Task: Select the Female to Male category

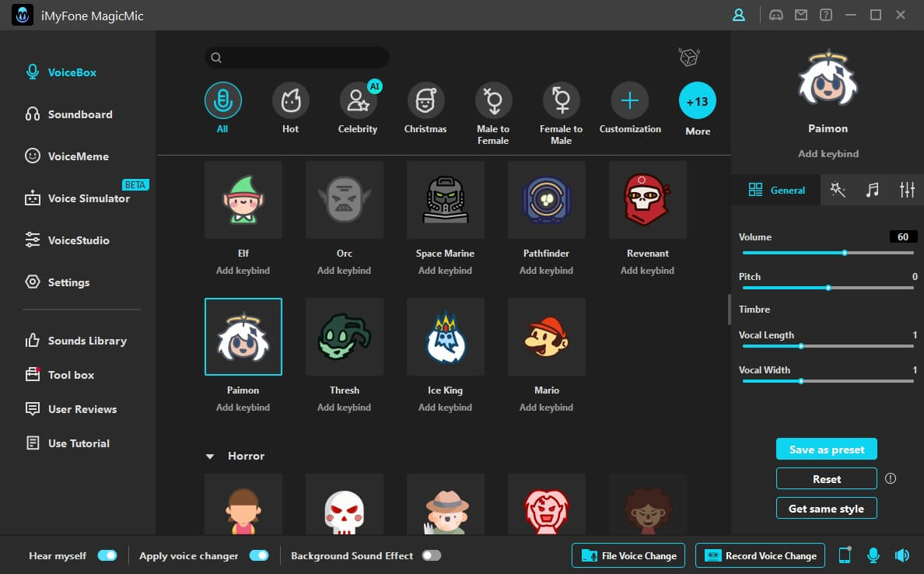Action: [x=561, y=101]
